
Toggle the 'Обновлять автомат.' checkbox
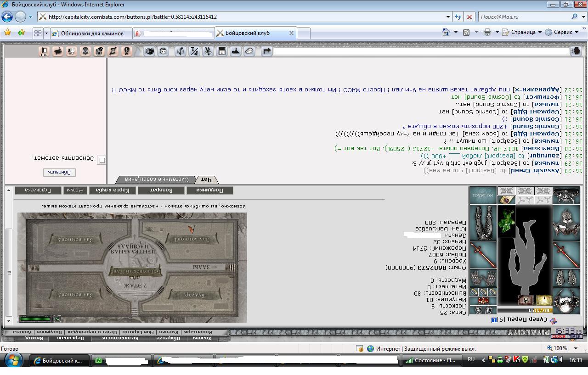tap(102, 160)
